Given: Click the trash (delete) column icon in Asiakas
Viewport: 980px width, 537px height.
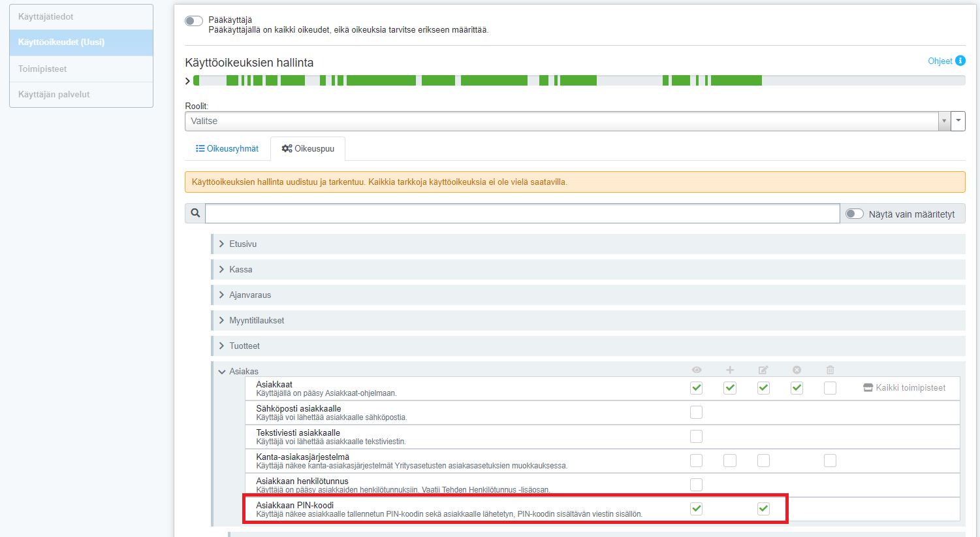Looking at the screenshot, I should (x=830, y=370).
